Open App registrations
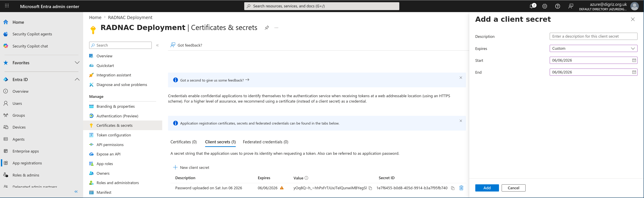 click(x=27, y=163)
